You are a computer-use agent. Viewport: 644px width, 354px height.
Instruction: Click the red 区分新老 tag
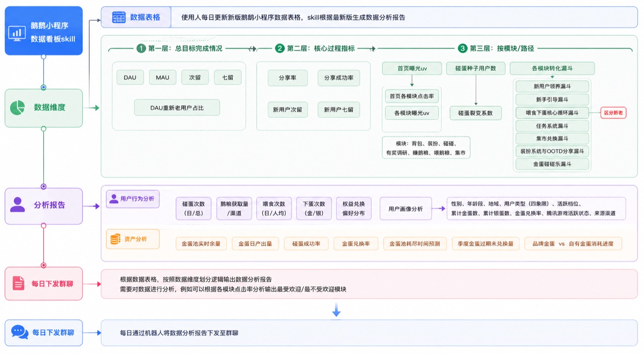613,113
